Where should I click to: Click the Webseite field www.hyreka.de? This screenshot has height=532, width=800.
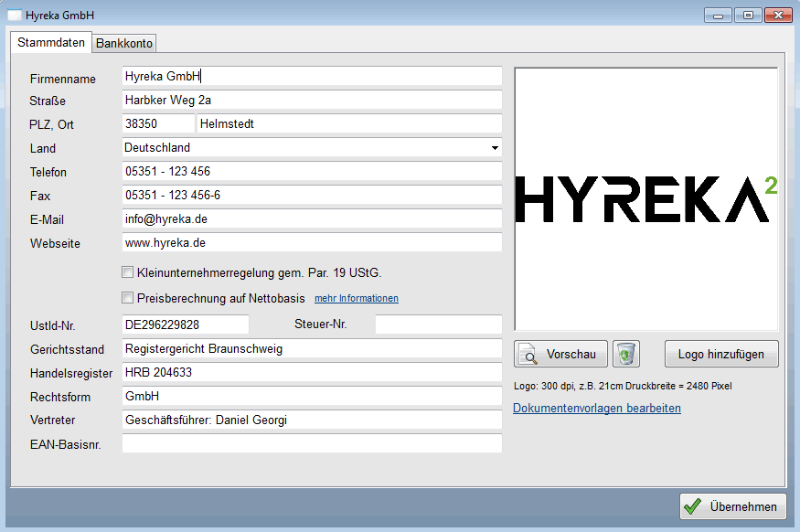(312, 243)
